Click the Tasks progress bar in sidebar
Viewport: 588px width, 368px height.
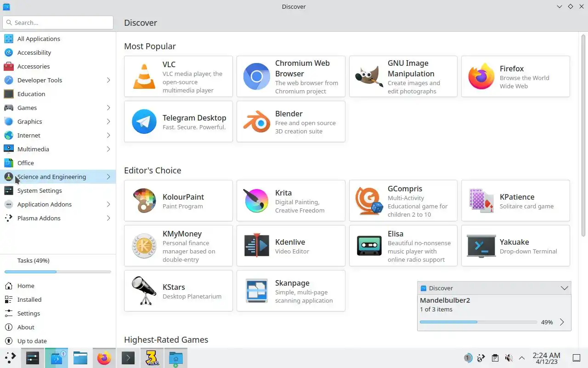58,272
